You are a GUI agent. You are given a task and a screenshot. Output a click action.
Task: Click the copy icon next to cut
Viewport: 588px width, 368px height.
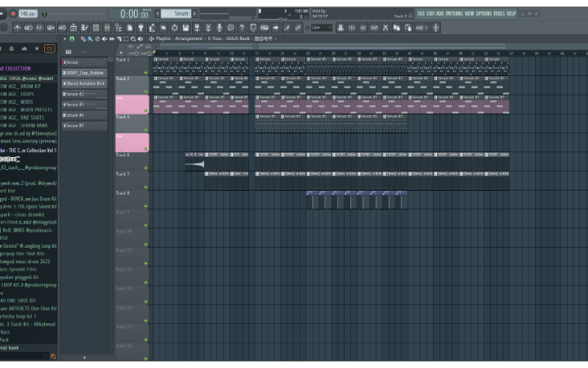tap(396, 28)
